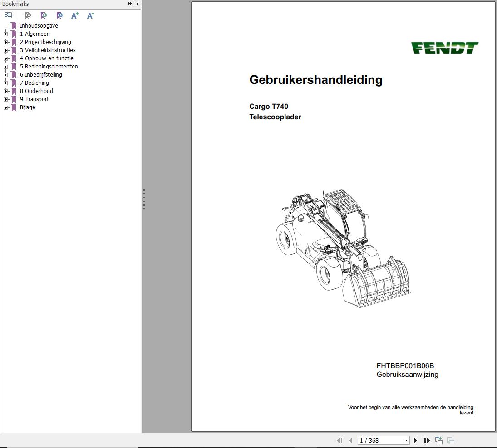Click the find current bookmark icon
Viewport: 497px width, 448px height.
59,15
